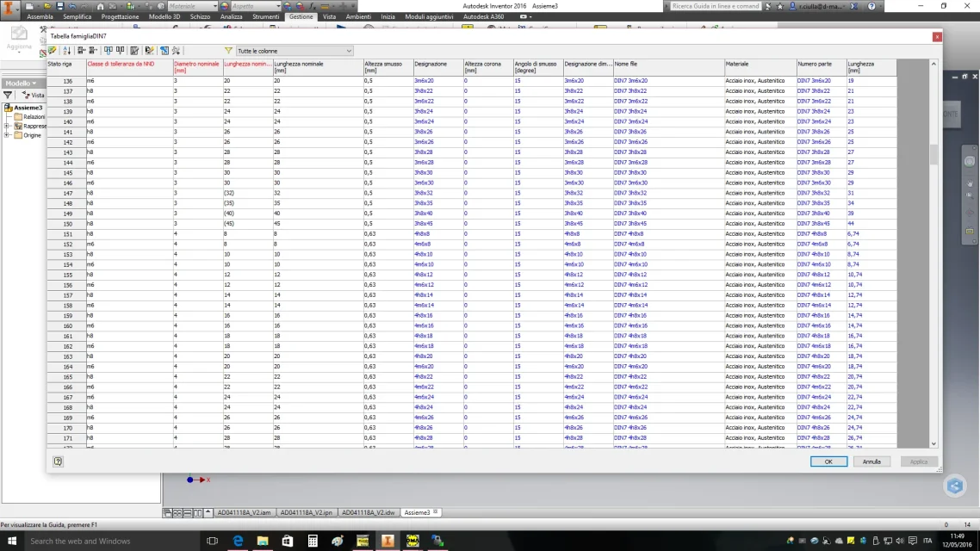Click the taskbar search box
Screen dimensions: 980x551
[113, 541]
